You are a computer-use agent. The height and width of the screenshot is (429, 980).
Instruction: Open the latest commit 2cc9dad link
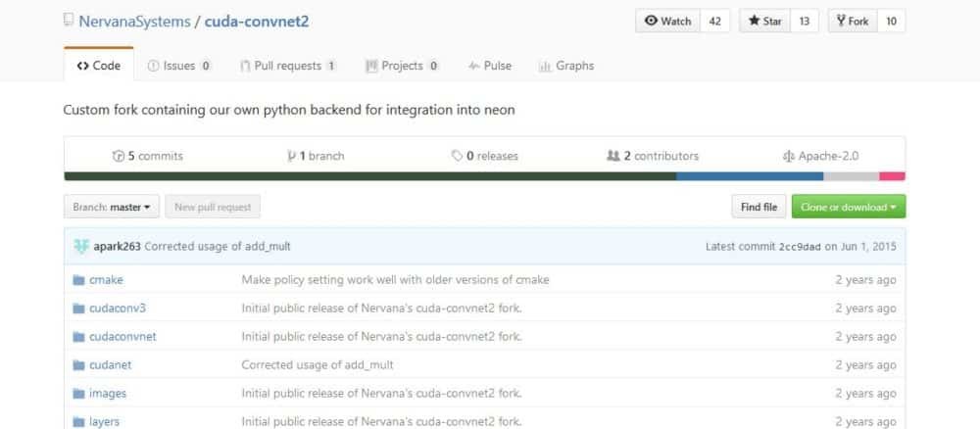(799, 246)
